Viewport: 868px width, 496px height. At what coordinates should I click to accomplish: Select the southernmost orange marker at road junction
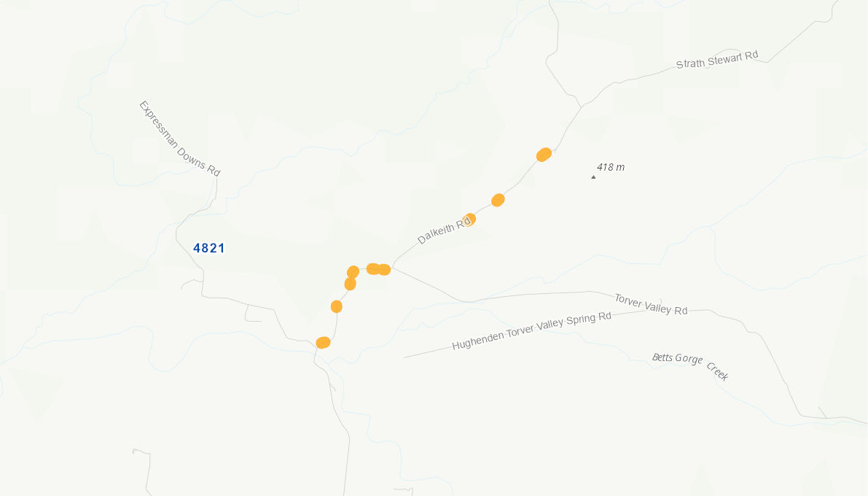pos(324,343)
